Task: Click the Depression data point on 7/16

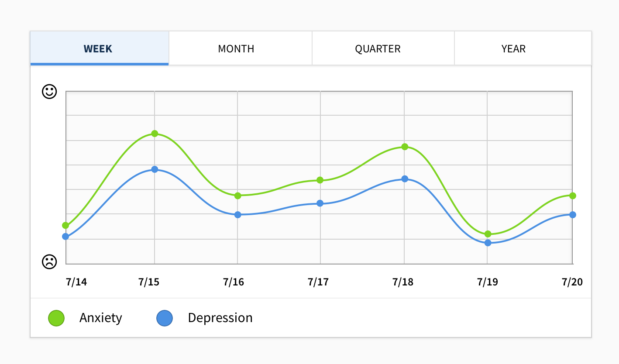Action: click(x=238, y=214)
